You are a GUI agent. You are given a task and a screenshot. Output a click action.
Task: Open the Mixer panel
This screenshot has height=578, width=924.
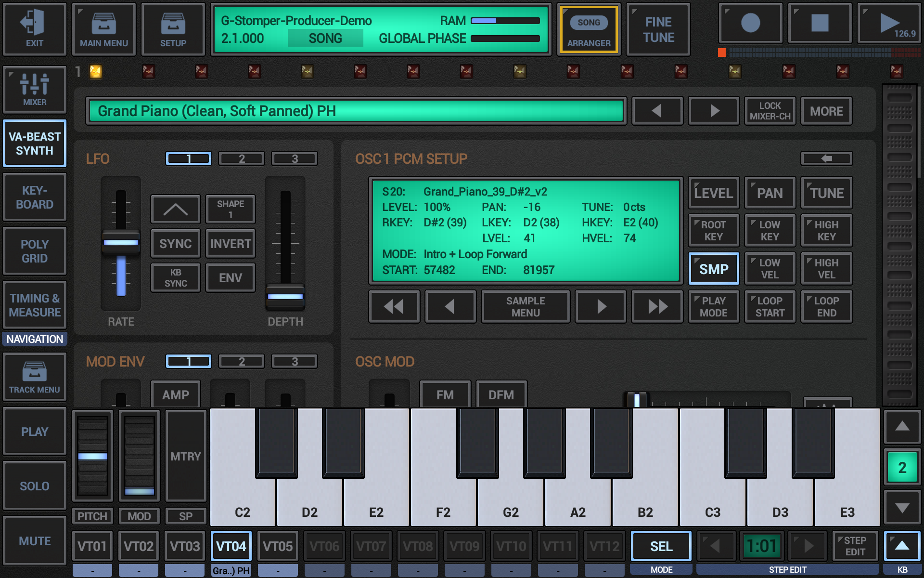34,90
